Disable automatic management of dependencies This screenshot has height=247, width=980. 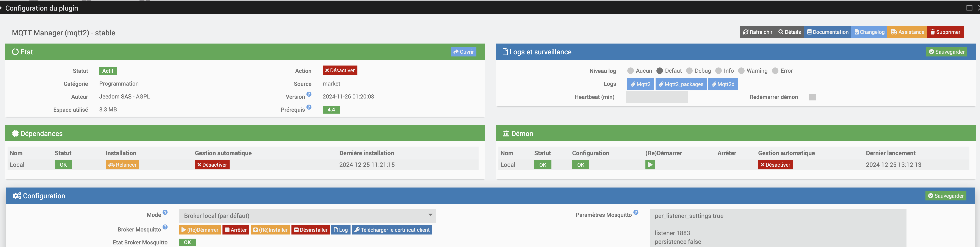click(212, 165)
